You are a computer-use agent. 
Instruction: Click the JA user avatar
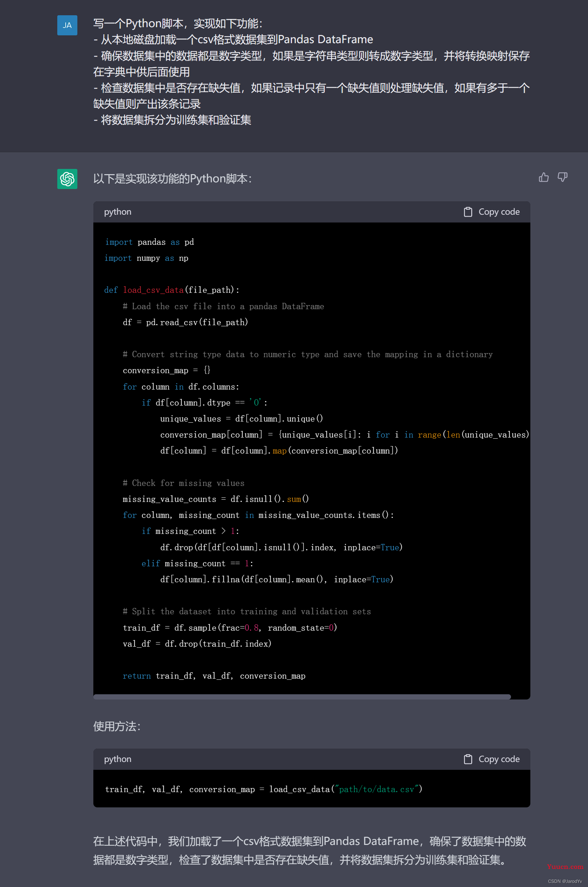tap(67, 25)
